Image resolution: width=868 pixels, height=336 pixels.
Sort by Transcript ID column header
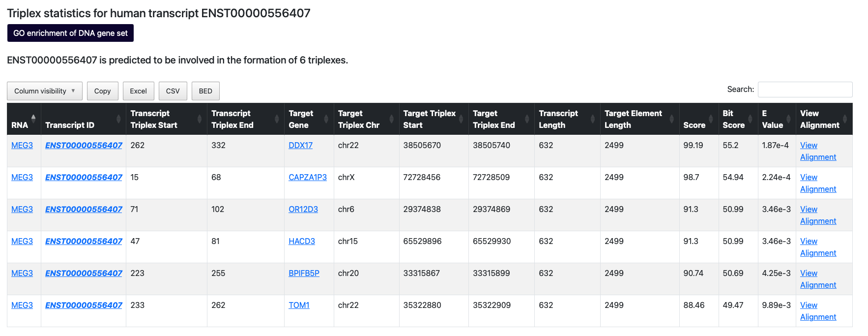84,119
